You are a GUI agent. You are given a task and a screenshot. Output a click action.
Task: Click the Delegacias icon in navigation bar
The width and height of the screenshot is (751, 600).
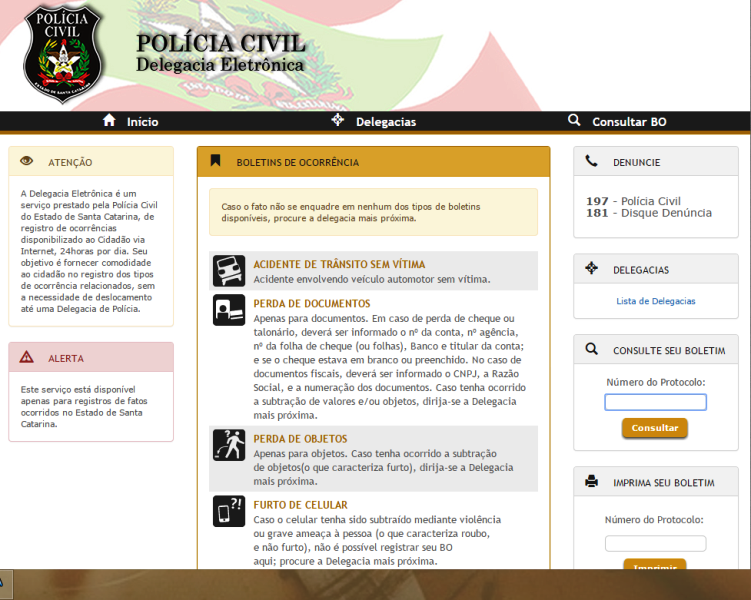pos(337,121)
